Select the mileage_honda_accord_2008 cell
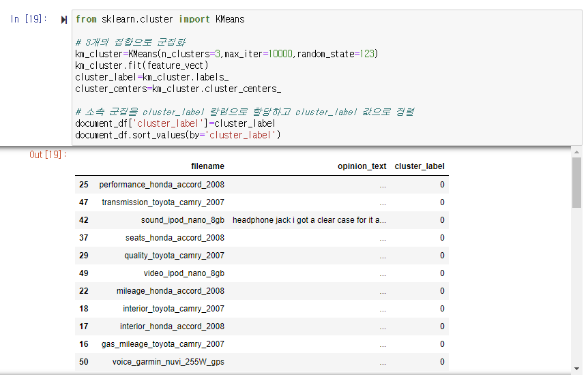 coord(171,291)
